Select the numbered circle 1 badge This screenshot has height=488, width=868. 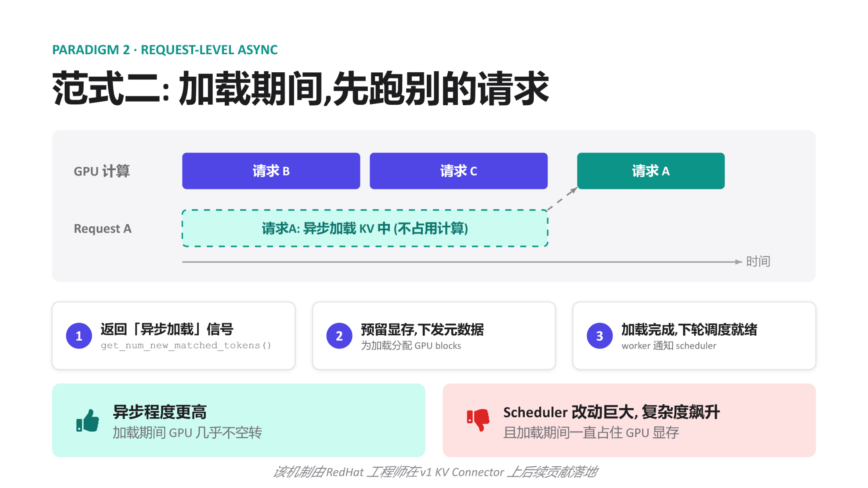pyautogui.click(x=79, y=336)
